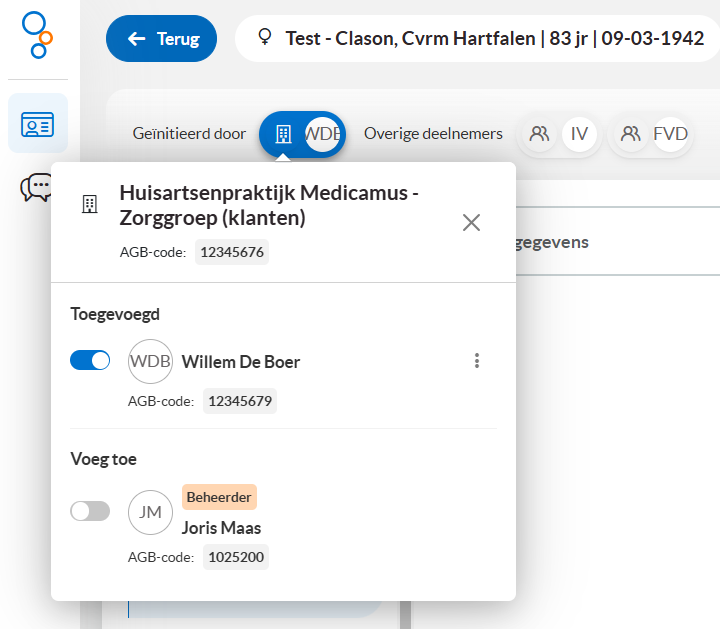The height and width of the screenshot is (629, 720).
Task: Click the JM avatar of Joris Maas
Action: (x=150, y=512)
